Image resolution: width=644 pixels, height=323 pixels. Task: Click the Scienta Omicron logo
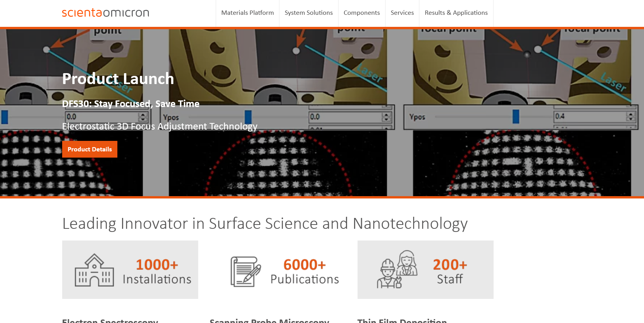point(105,13)
